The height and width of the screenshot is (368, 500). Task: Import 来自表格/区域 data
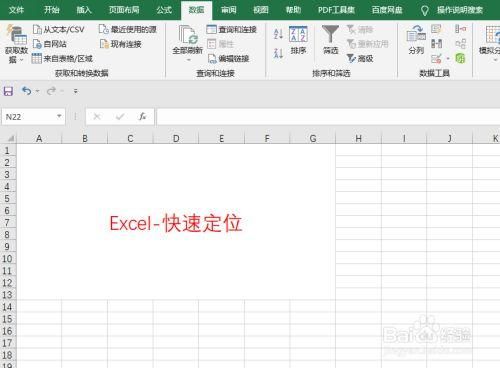62,58
